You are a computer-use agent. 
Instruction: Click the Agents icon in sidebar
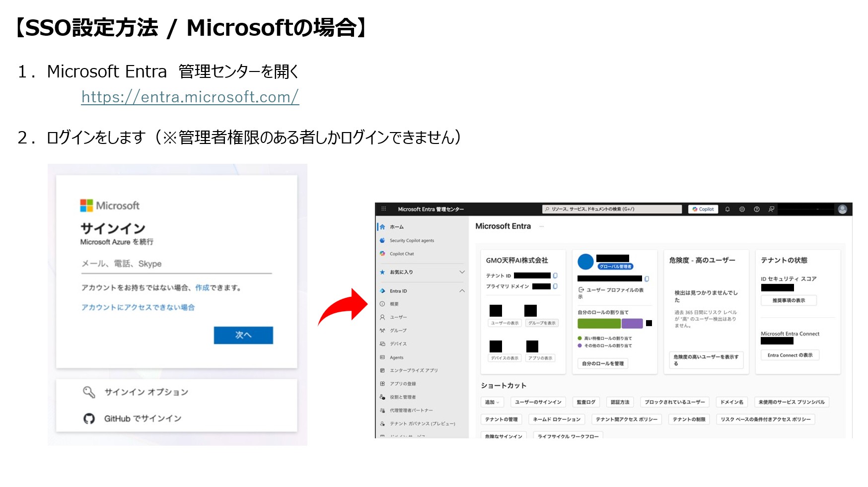coord(382,357)
